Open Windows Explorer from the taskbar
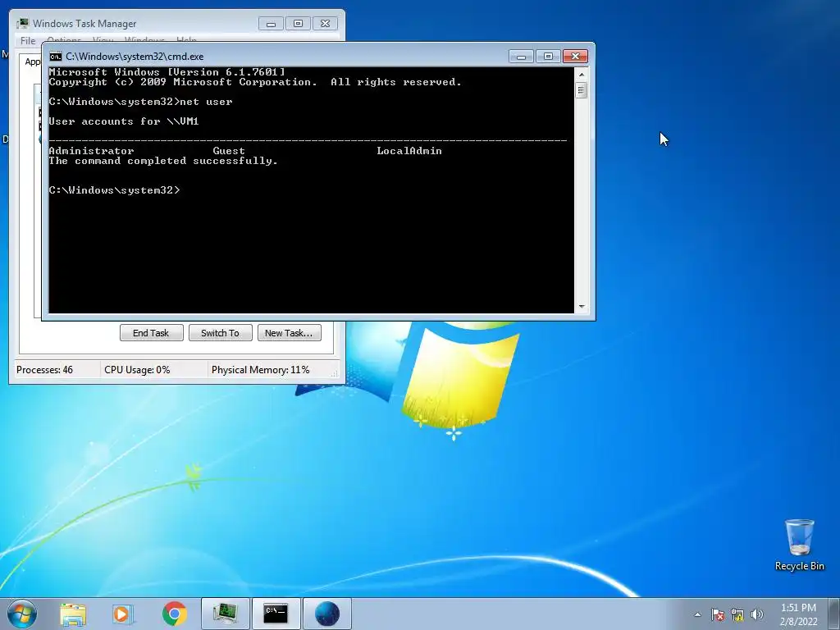The width and height of the screenshot is (840, 630). click(x=73, y=614)
